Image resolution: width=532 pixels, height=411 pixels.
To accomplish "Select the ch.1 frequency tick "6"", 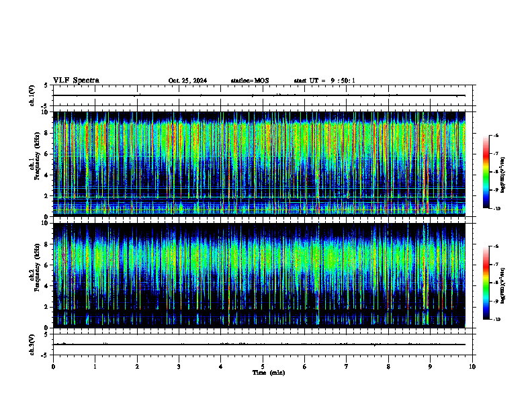I will pyautogui.click(x=48, y=154).
